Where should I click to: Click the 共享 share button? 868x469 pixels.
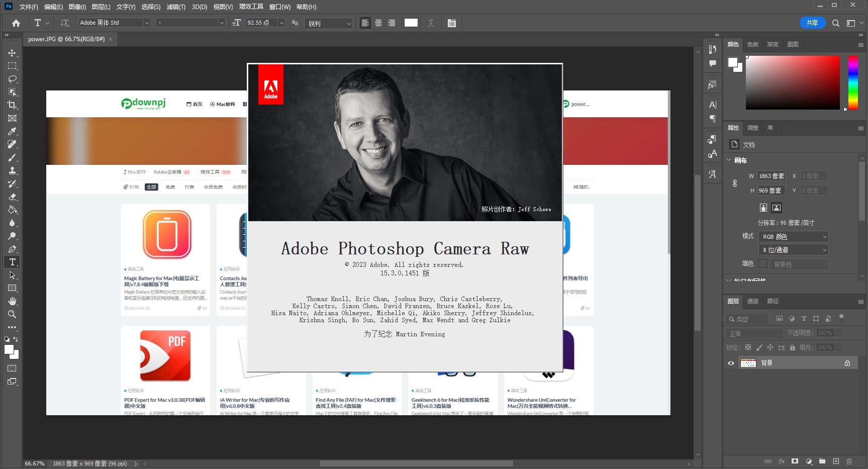(812, 23)
